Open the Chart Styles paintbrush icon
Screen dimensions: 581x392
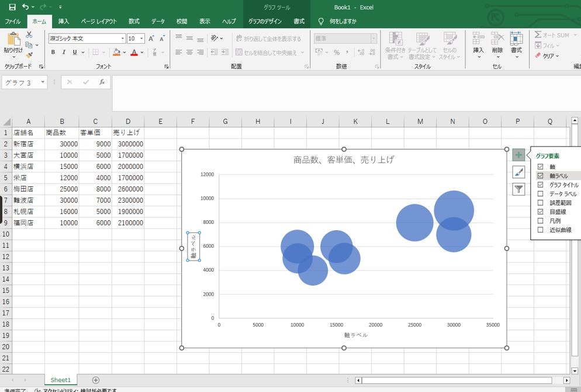pyautogui.click(x=518, y=172)
